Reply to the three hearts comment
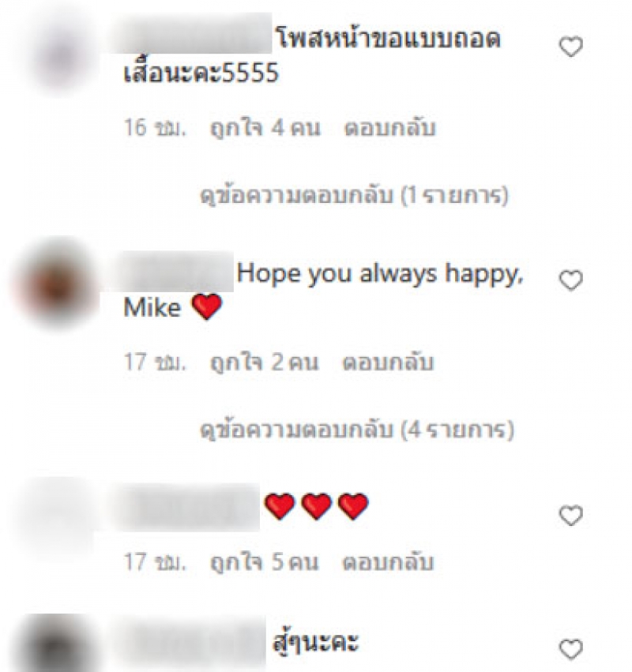632x672 pixels. 388,562
